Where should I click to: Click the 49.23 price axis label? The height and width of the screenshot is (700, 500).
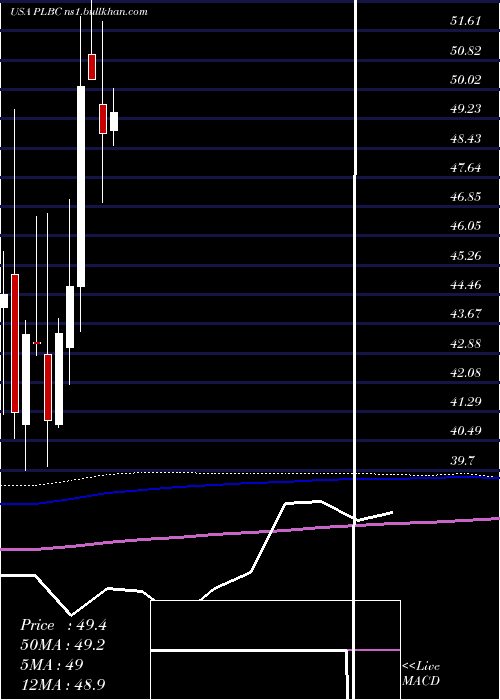[466, 109]
